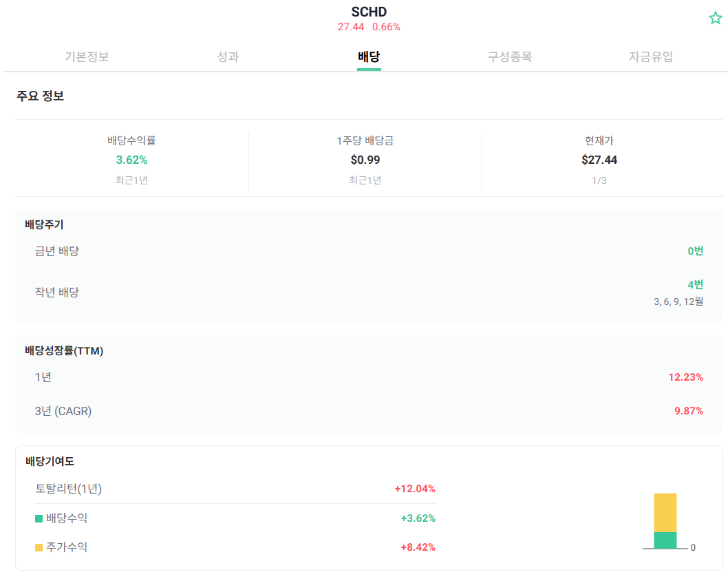Click the 27.44 price under SCHD
The width and height of the screenshot is (728, 581).
point(351,27)
